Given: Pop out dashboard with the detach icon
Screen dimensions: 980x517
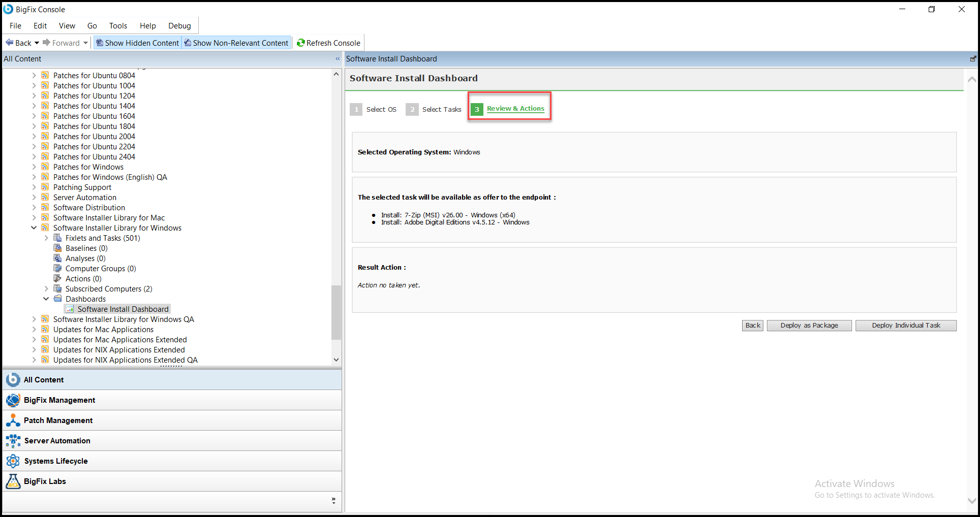Looking at the screenshot, I should [x=973, y=59].
